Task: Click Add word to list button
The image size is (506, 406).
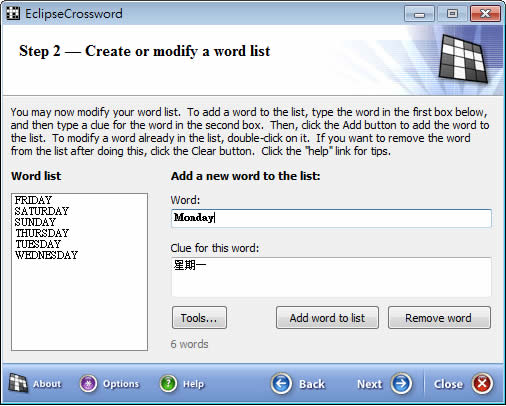Action: 327,318
